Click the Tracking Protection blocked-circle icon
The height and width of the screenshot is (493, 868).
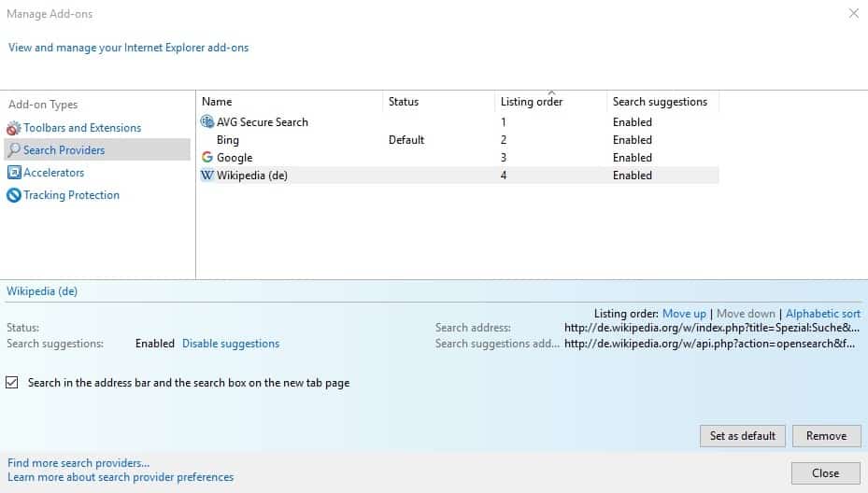pos(14,195)
